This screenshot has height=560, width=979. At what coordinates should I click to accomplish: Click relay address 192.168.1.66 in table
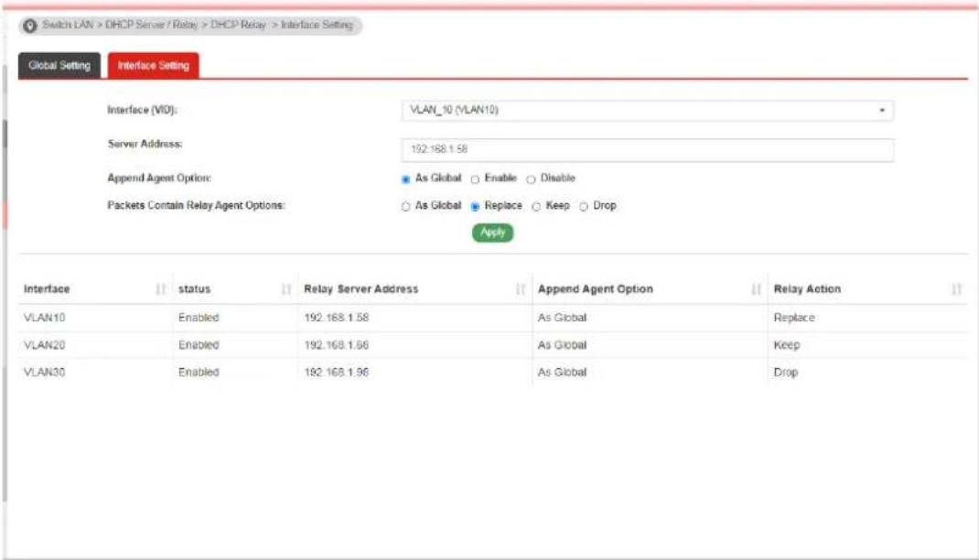tap(337, 345)
